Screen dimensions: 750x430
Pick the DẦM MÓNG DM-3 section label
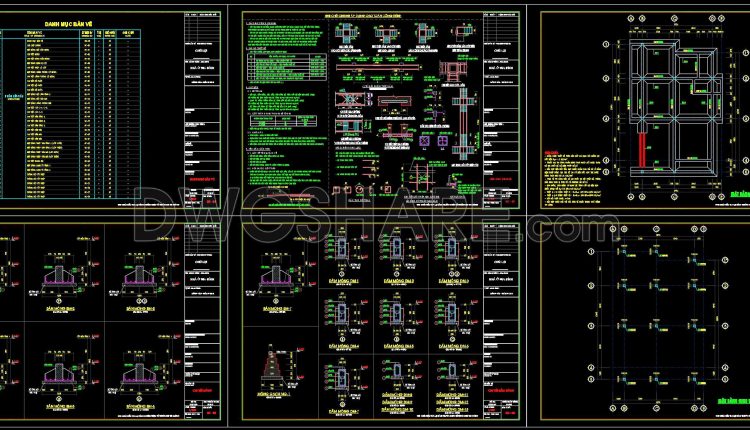click(453, 281)
